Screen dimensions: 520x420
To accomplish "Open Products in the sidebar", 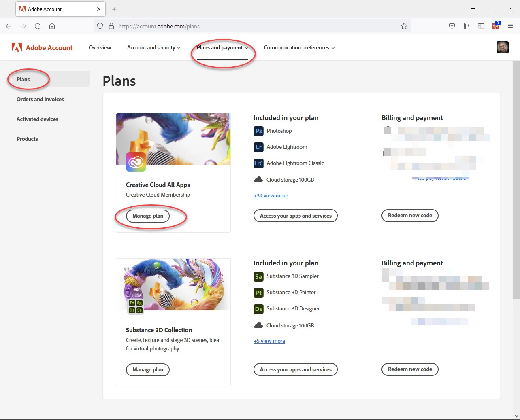I will coord(27,139).
